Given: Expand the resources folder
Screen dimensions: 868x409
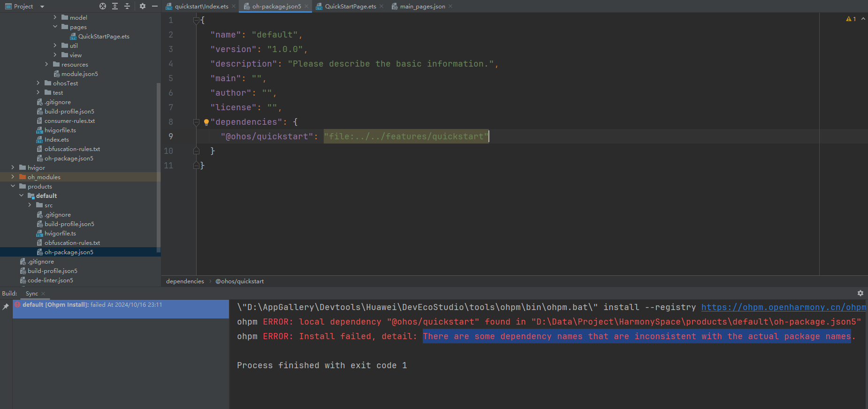Looking at the screenshot, I should (46, 64).
